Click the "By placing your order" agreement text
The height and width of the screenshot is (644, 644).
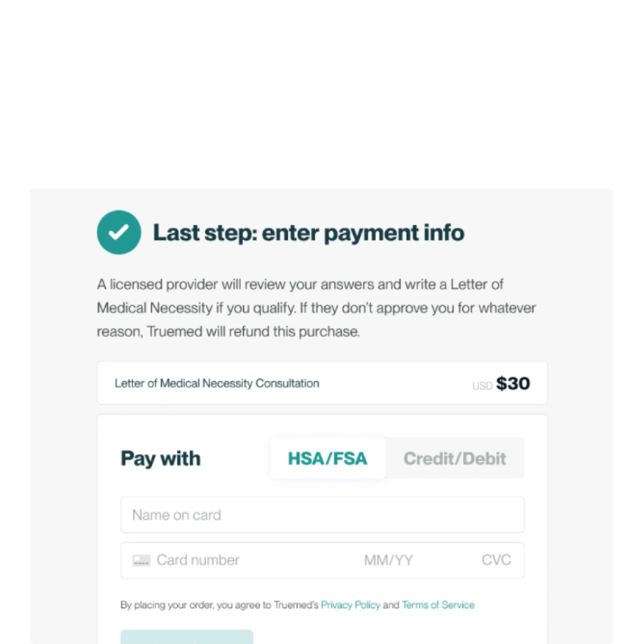coord(219,605)
